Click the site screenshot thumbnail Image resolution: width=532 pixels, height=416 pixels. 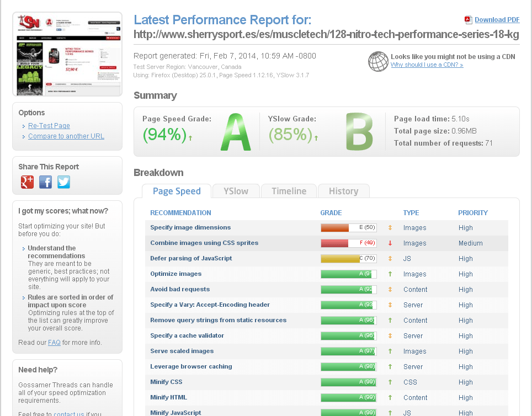point(67,54)
